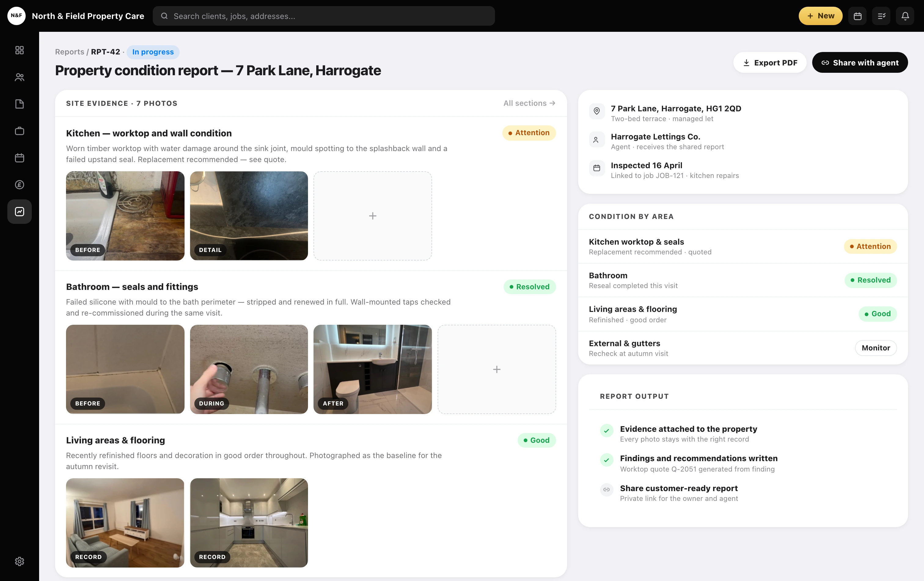This screenshot has width=924, height=581.
Task: Follow the All sections link
Action: (529, 103)
